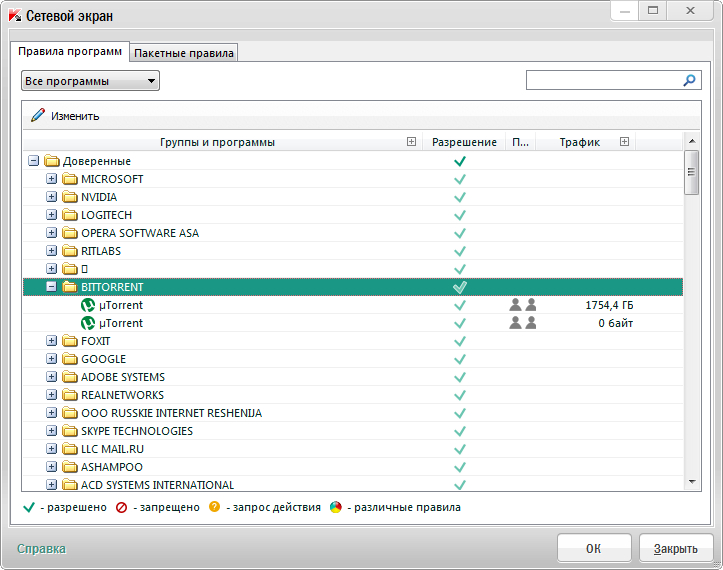Click the П... column header

coord(521,142)
